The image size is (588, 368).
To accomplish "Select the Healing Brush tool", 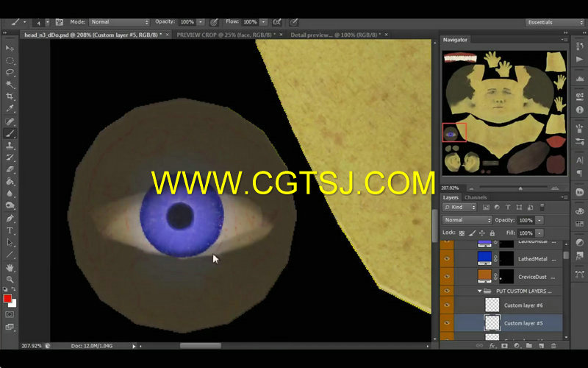I will pyautogui.click(x=10, y=121).
